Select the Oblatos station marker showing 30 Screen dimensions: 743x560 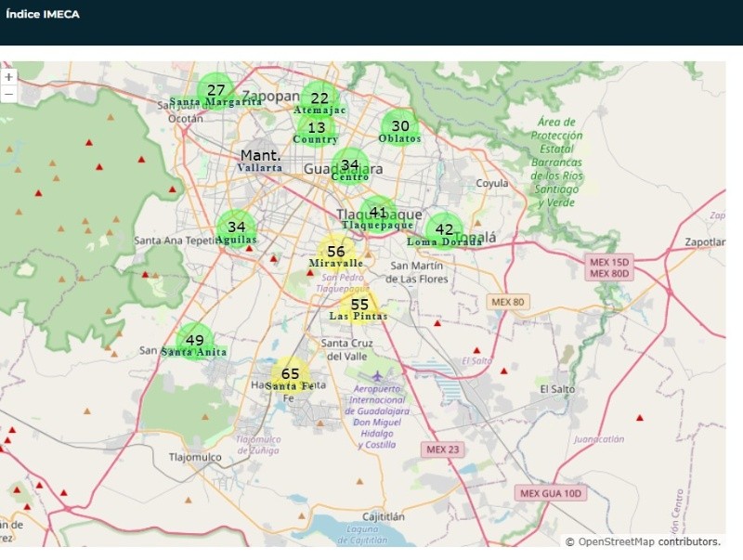400,127
